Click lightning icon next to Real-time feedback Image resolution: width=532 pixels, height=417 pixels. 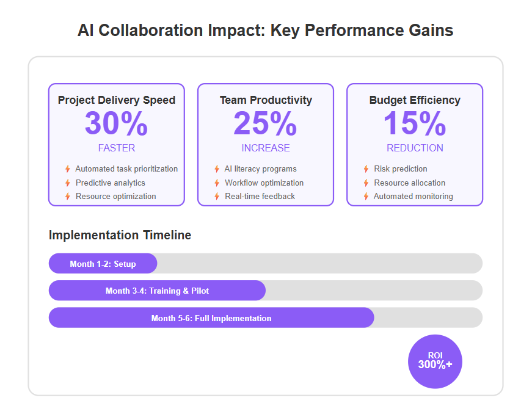coord(217,197)
